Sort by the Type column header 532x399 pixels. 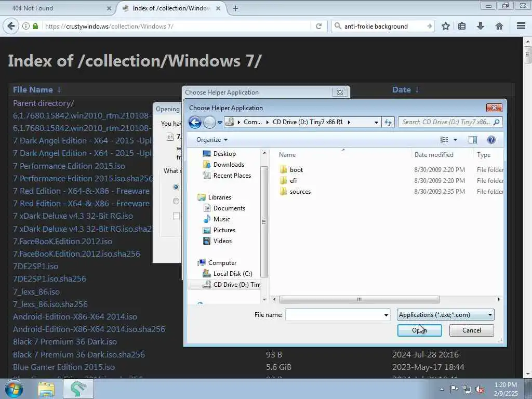(484, 155)
